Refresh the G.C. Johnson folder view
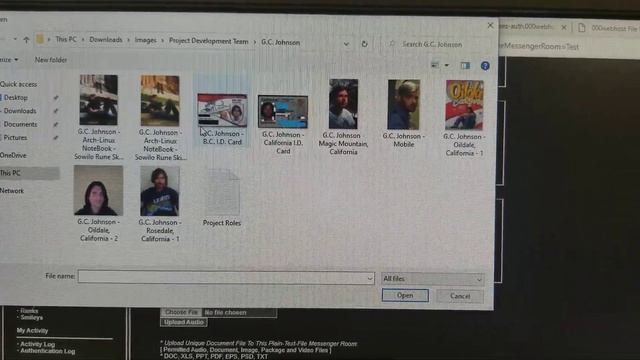The image size is (640, 360). click(x=364, y=44)
